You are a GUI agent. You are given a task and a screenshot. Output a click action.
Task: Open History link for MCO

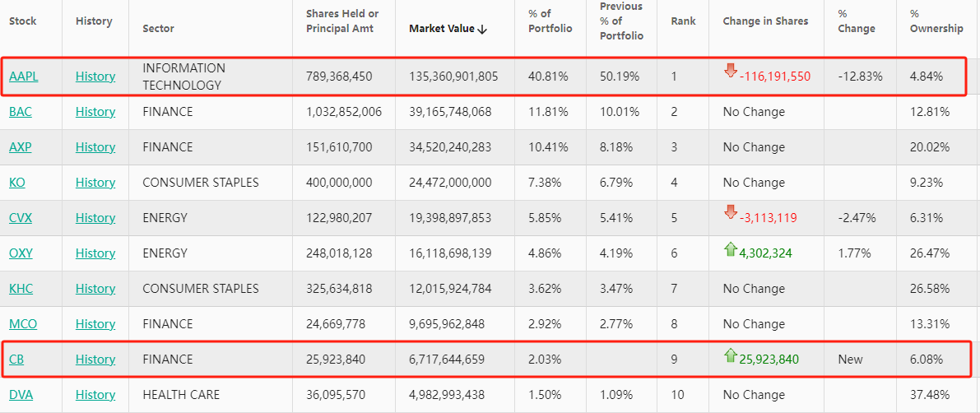[x=95, y=324]
